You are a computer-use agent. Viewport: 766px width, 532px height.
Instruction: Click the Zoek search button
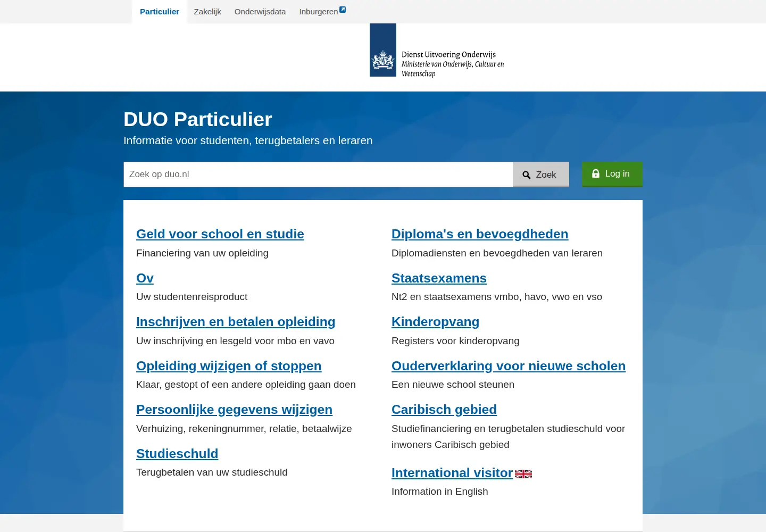click(x=541, y=174)
